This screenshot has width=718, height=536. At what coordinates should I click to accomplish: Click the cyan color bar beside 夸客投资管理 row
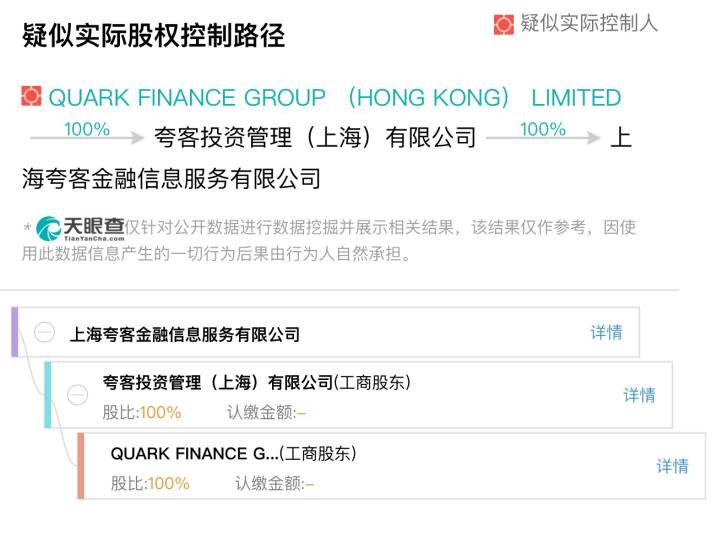[x=48, y=395]
